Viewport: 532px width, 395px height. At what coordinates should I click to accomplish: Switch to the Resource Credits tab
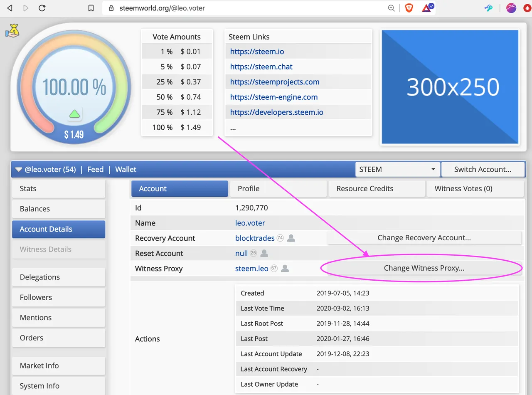[x=377, y=188]
